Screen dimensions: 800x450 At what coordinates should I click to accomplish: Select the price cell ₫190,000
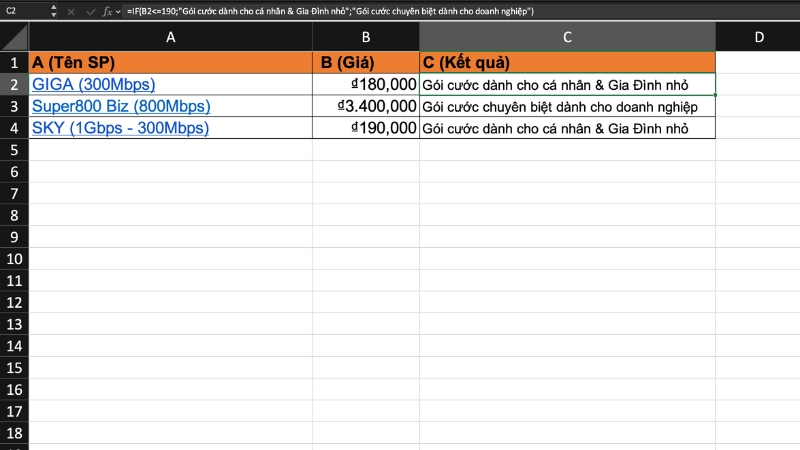point(366,128)
